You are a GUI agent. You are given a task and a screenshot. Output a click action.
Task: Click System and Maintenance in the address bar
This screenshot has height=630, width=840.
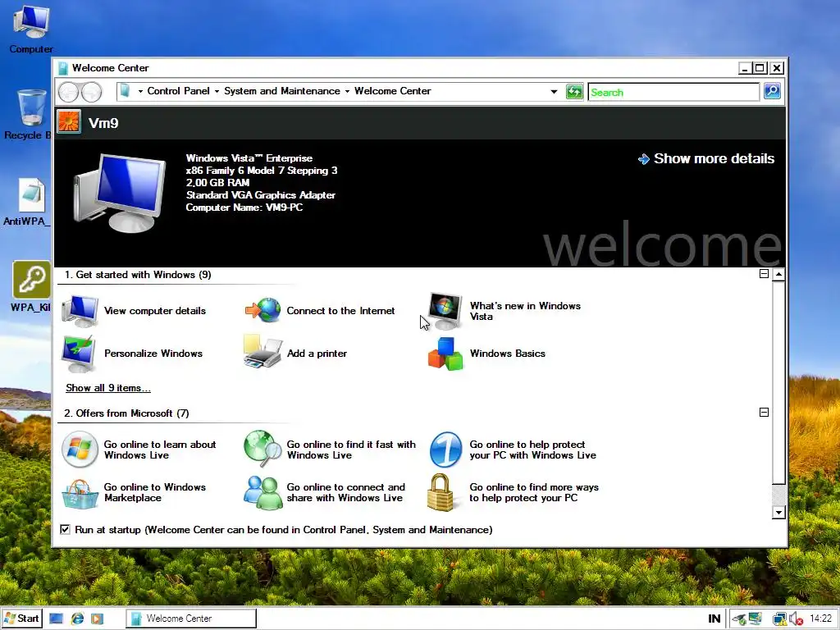282,91
